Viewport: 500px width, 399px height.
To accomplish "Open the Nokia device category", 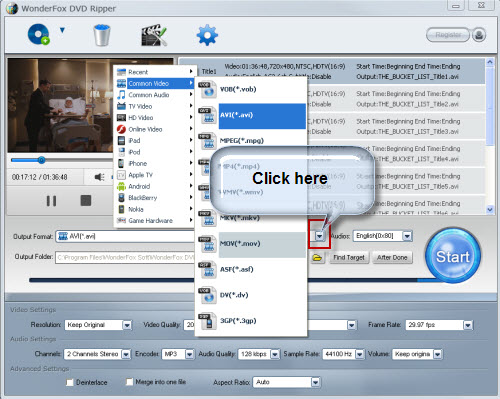I will 155,209.
